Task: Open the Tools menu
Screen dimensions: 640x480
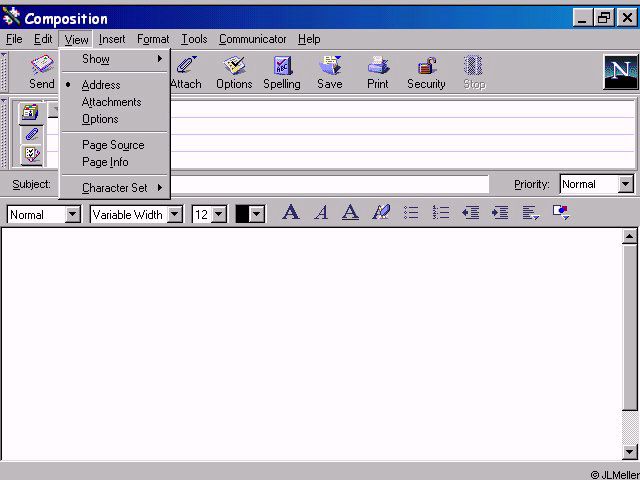Action: tap(194, 39)
